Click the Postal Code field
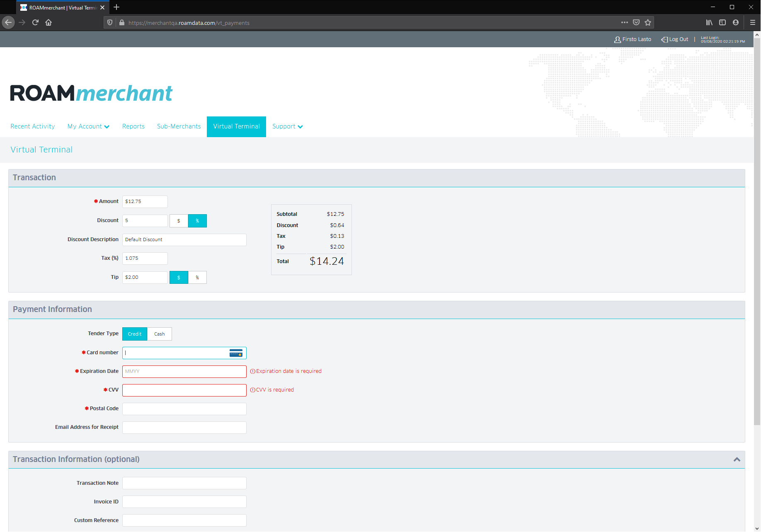The image size is (761, 532). [x=184, y=409]
